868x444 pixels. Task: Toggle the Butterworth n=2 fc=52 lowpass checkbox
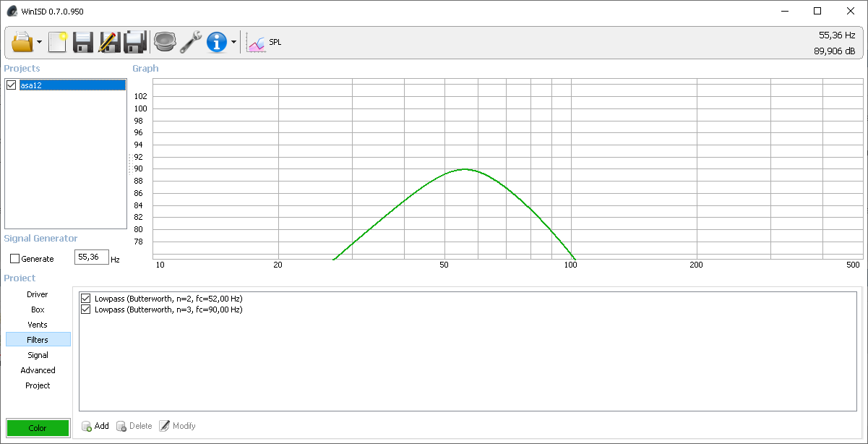(86, 298)
